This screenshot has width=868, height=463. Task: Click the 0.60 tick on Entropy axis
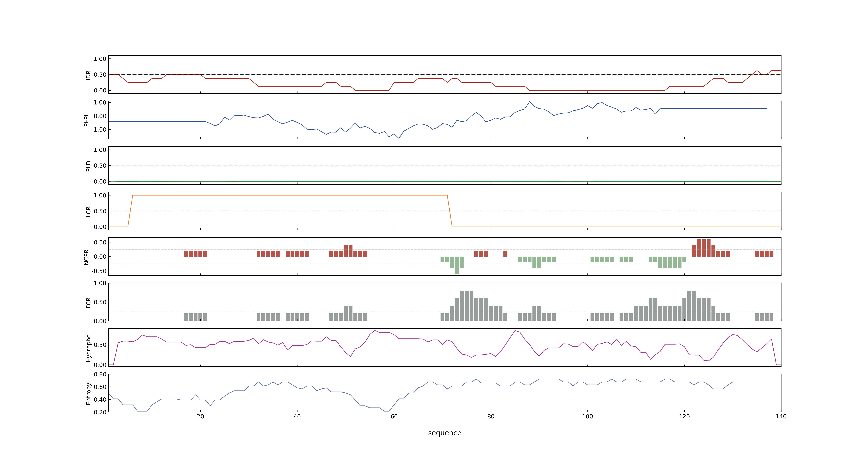click(x=100, y=387)
